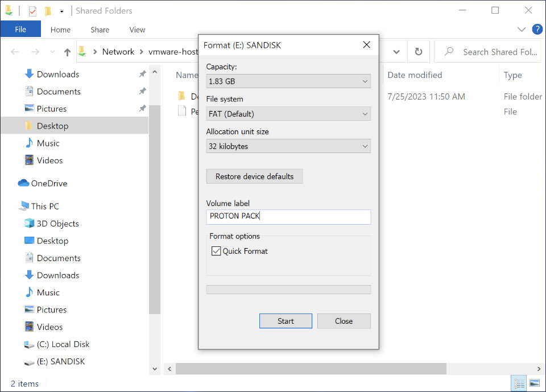546x392 pixels.
Task: Switch to the Home ribbon tab
Action: (60, 30)
